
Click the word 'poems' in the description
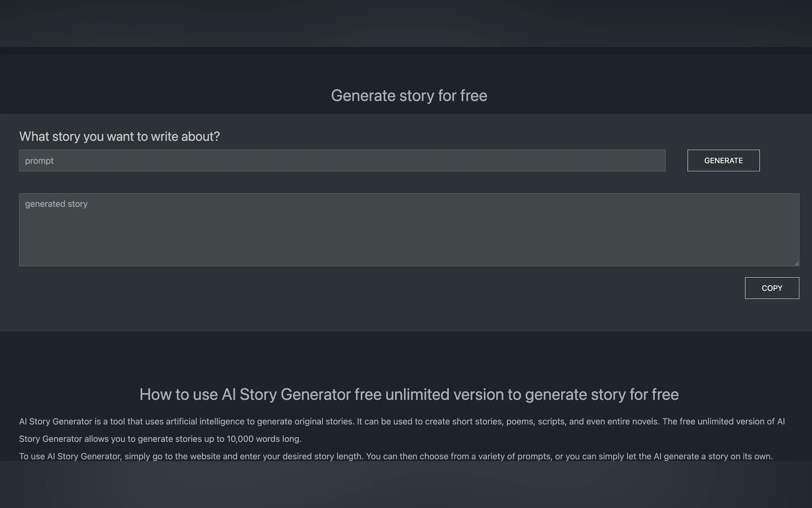click(519, 421)
